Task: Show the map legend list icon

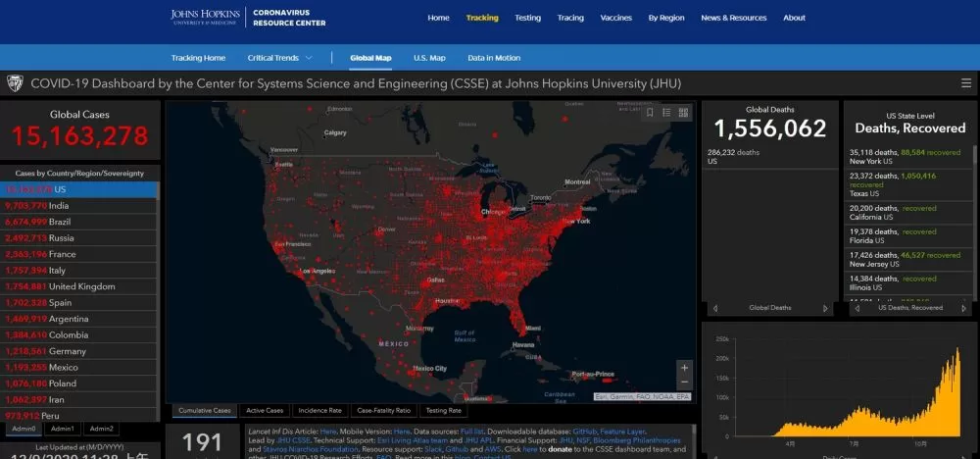Action: click(x=666, y=113)
